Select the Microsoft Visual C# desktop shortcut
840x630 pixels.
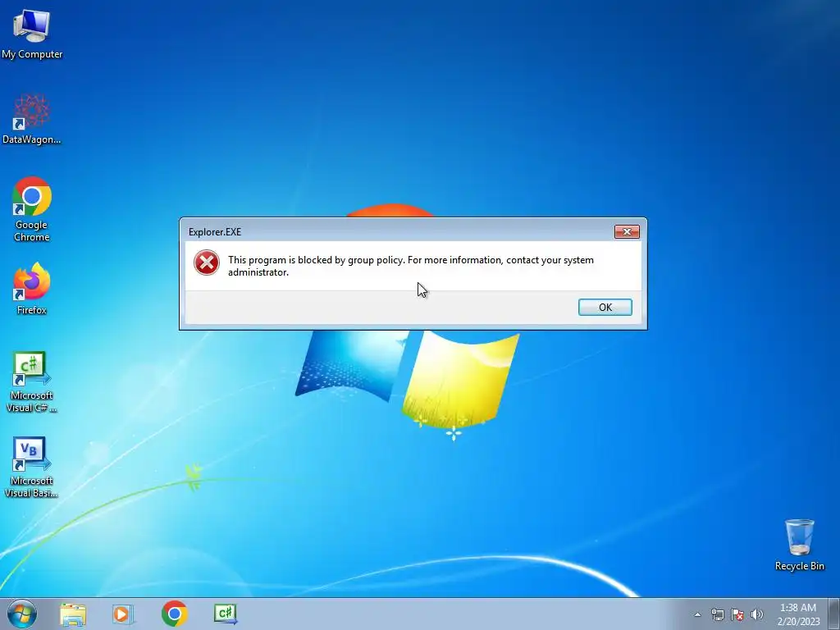point(32,381)
